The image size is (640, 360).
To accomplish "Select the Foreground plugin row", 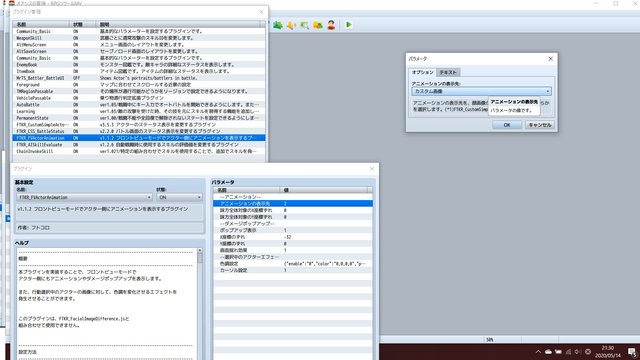I will [x=139, y=84].
